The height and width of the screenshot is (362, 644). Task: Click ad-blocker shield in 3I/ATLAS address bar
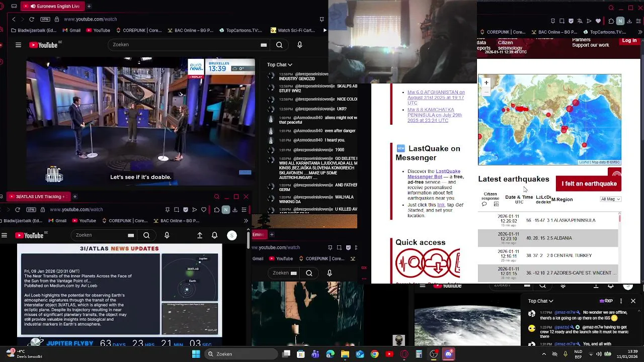[186, 210]
